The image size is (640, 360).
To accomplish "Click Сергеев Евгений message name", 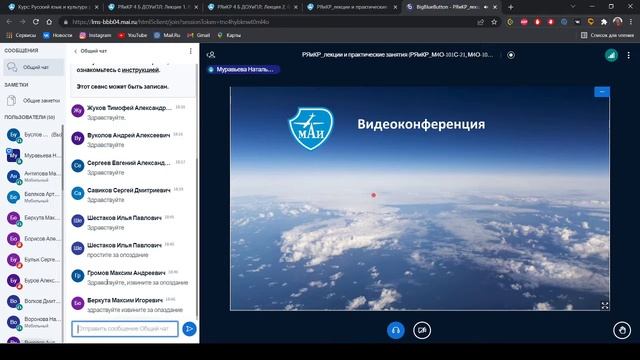I will tap(129, 163).
